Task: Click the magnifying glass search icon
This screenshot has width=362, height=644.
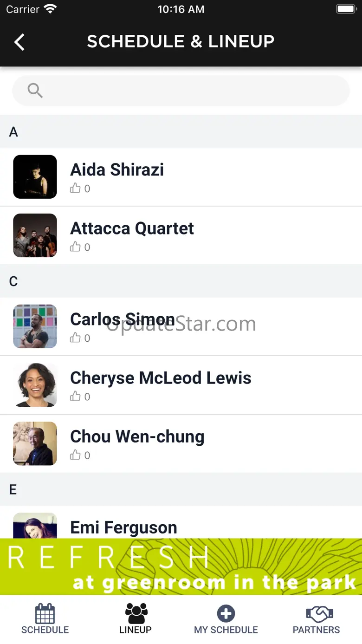Action: 35,91
